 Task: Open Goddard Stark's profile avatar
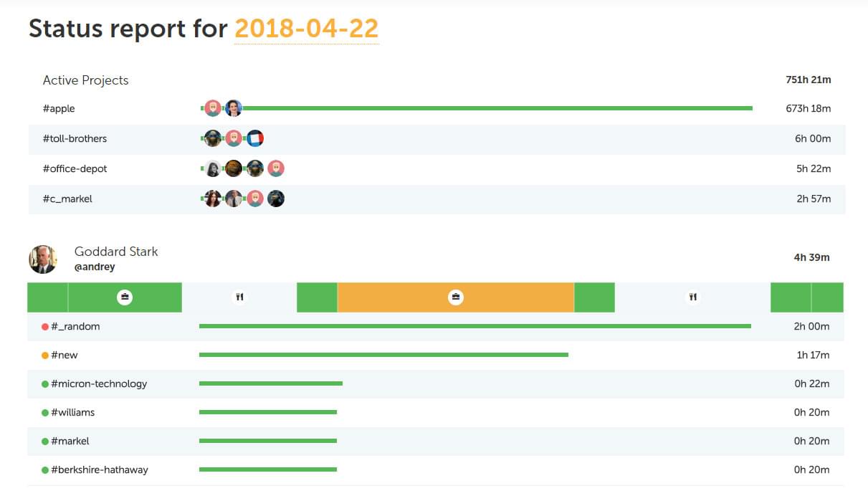pos(43,258)
